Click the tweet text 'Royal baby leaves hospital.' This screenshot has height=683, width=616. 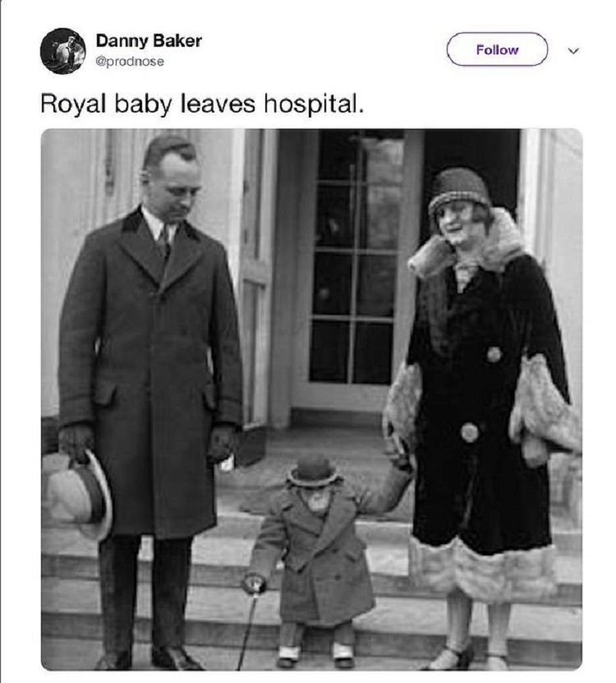point(201,105)
